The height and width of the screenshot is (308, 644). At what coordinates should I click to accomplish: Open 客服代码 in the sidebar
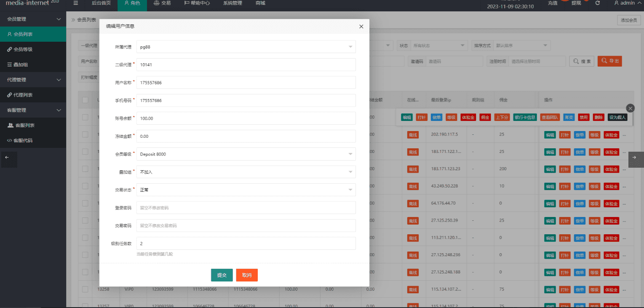23,140
